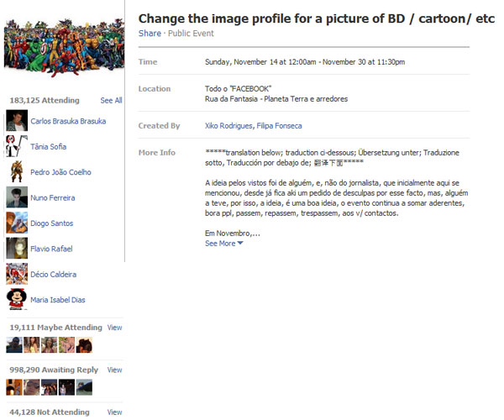The height and width of the screenshot is (420, 504).
Task: Click Pedro João Coelho's avatar image
Action: [x=17, y=171]
